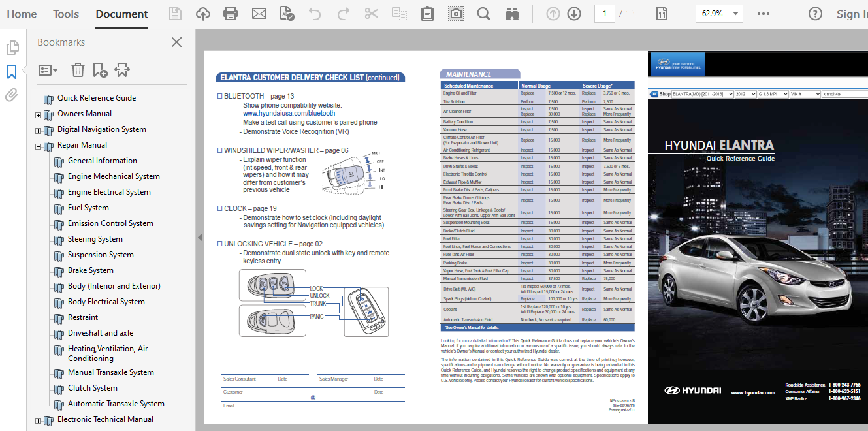
Task: Open the Find text magnifier tool
Action: pyautogui.click(x=483, y=14)
